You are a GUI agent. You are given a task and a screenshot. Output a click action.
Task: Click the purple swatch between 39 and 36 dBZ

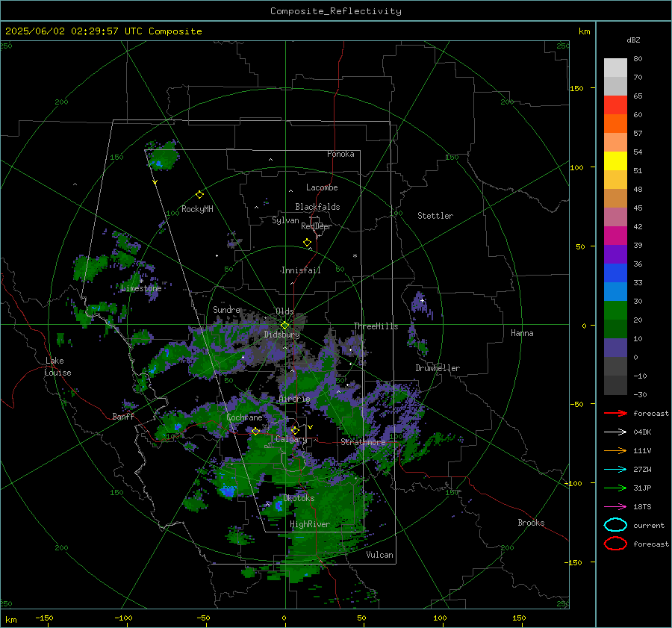click(x=615, y=254)
